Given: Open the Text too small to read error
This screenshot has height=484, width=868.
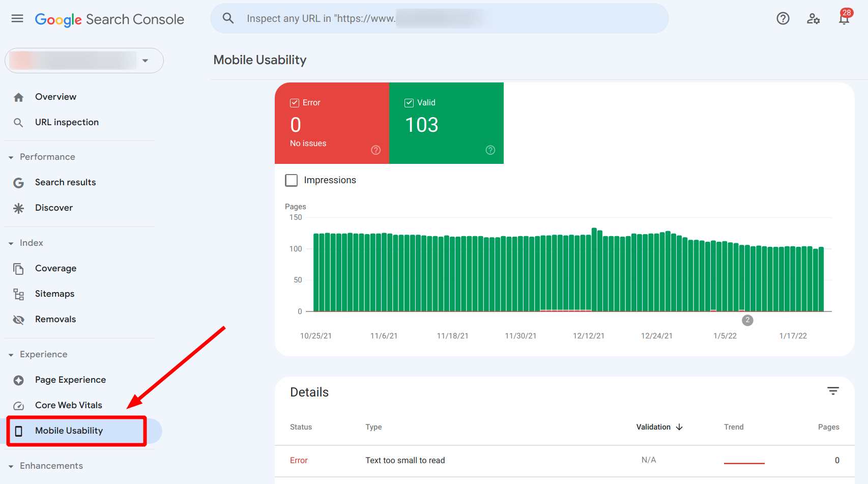Looking at the screenshot, I should point(404,460).
